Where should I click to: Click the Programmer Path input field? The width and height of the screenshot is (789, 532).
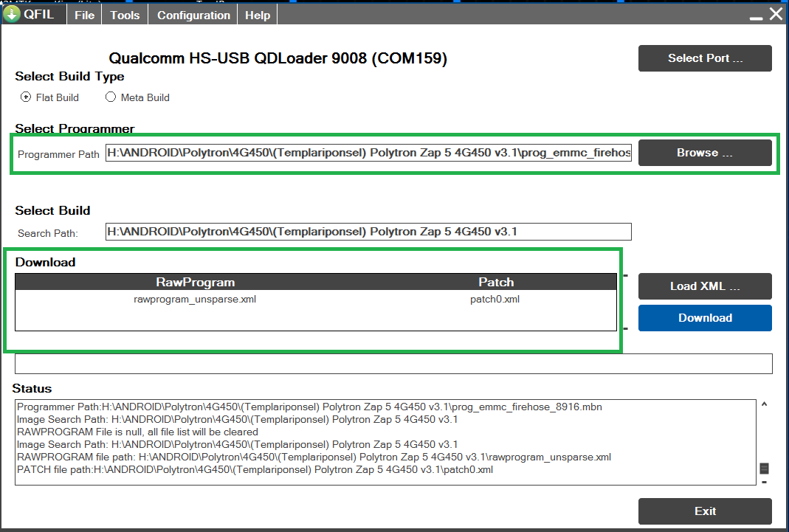pyautogui.click(x=368, y=153)
